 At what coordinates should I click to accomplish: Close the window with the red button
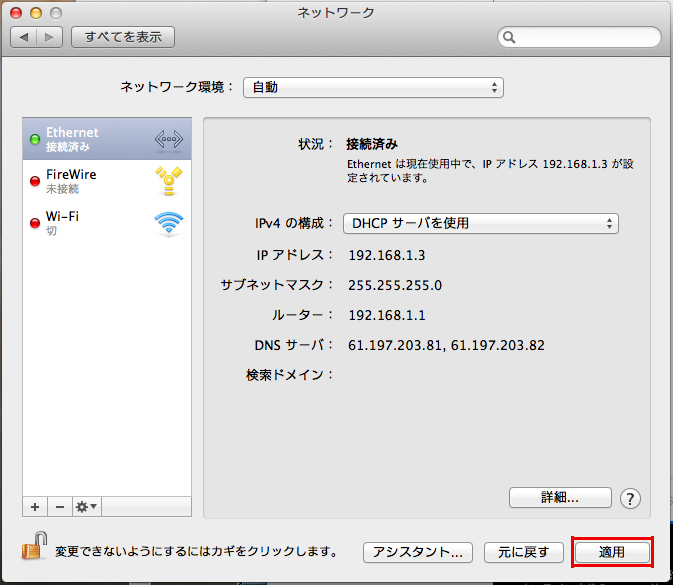(x=16, y=13)
